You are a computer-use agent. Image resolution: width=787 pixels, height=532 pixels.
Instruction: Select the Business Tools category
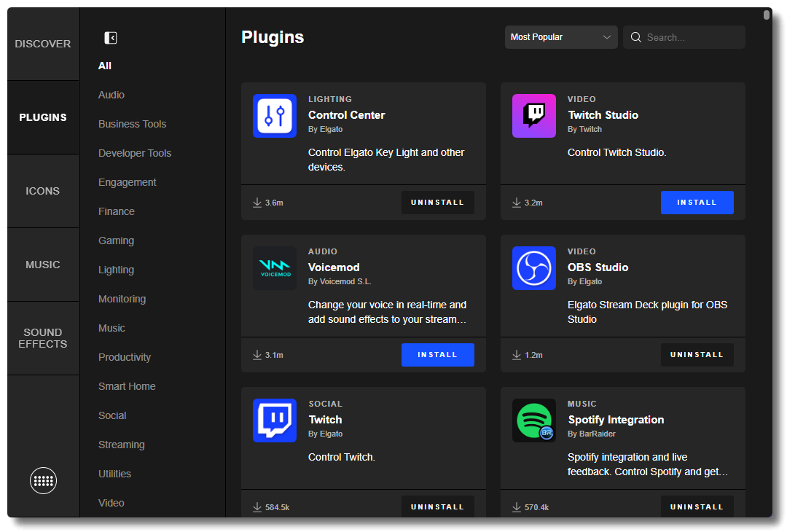133,124
